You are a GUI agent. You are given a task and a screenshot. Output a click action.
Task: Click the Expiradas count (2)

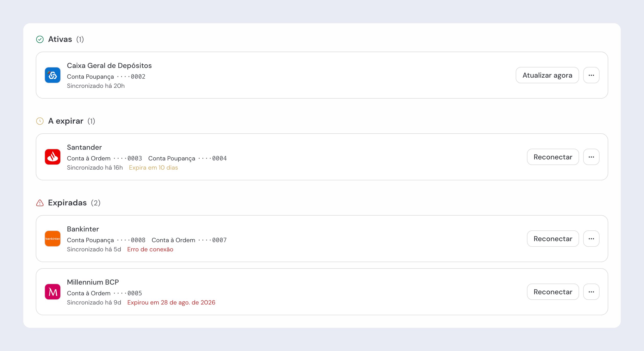tap(96, 203)
